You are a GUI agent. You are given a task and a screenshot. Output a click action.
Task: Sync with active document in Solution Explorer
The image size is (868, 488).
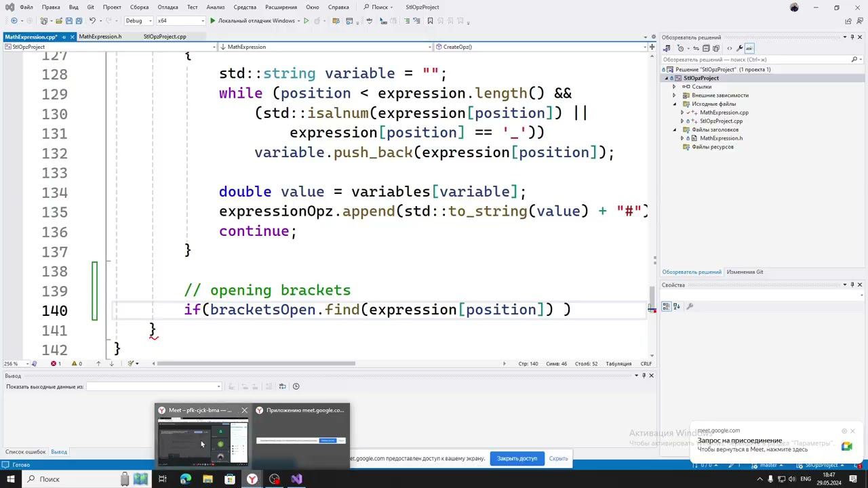(696, 48)
